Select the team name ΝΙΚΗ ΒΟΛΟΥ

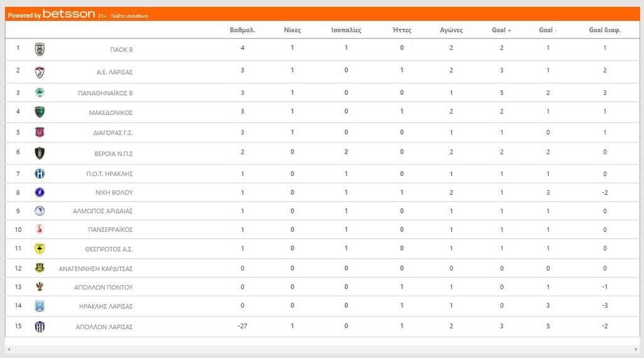114,192
